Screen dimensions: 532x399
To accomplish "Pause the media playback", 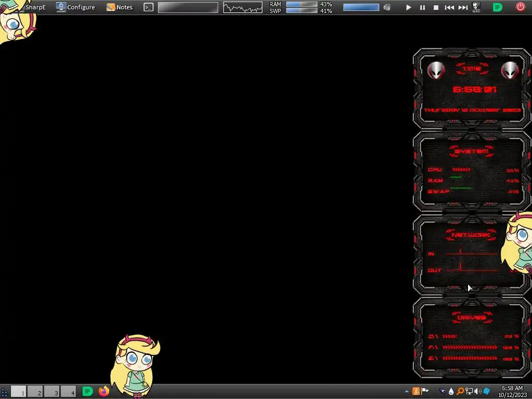I will (422, 7).
